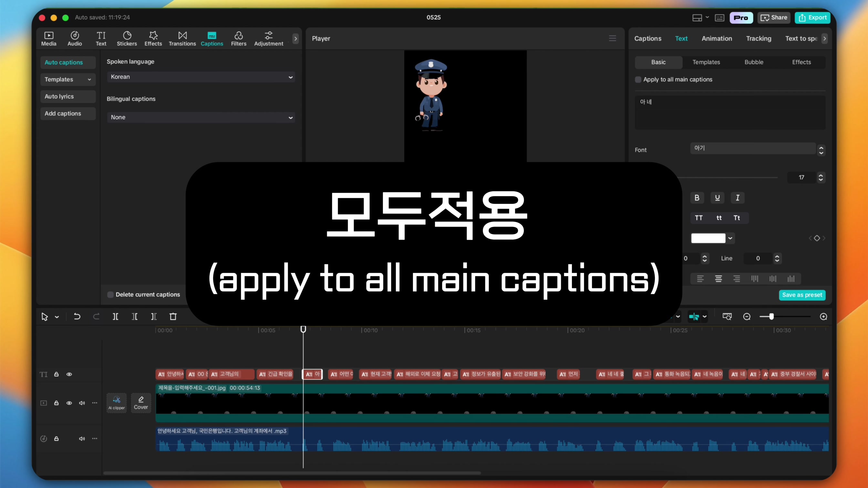Select the Effects sub-tab in Text panel
Image resolution: width=868 pixels, height=488 pixels.
801,62
